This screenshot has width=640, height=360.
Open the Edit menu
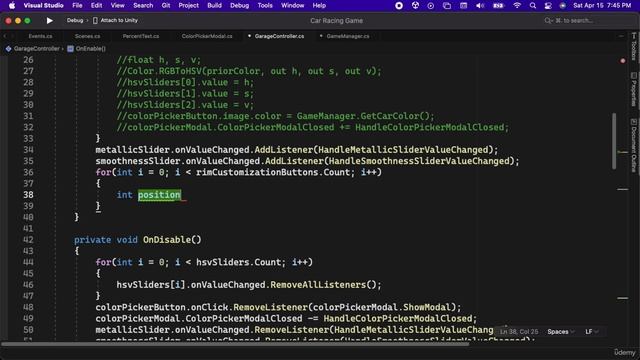96,5
